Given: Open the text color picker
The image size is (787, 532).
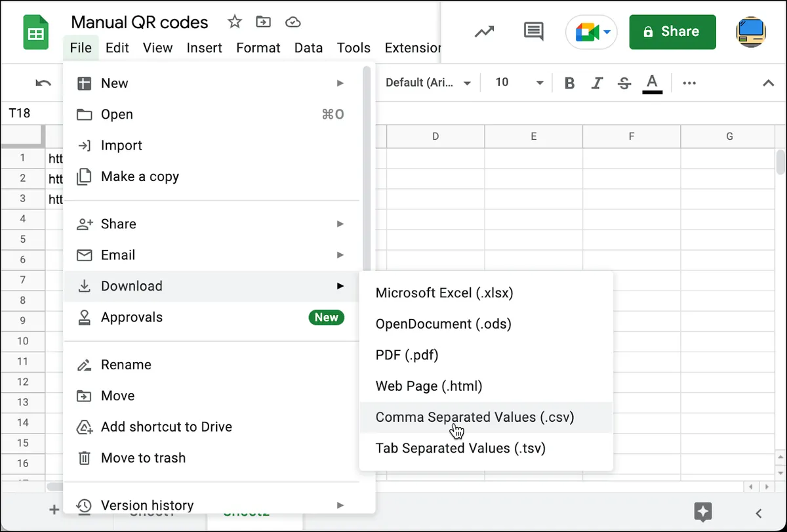Looking at the screenshot, I should (x=652, y=83).
